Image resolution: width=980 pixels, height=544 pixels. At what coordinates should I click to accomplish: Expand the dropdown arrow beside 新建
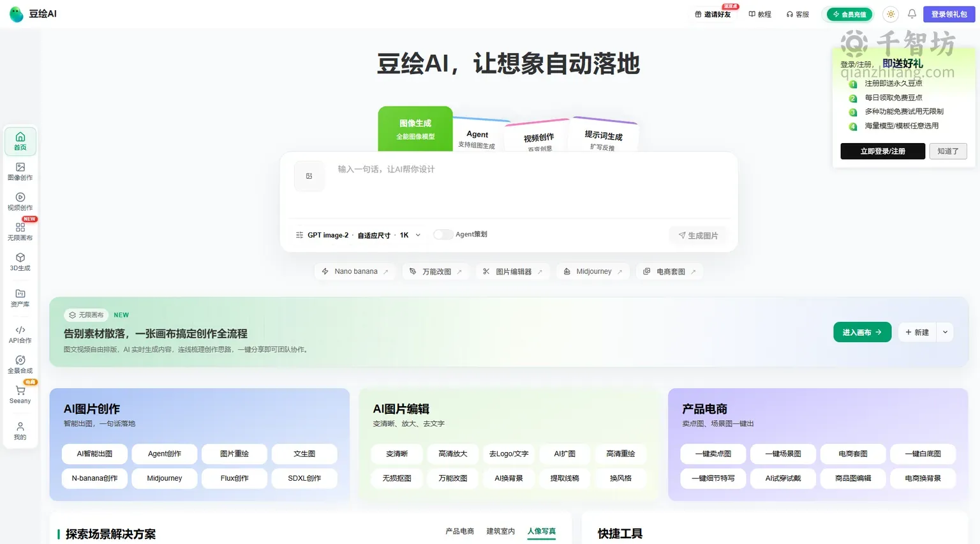[945, 332]
